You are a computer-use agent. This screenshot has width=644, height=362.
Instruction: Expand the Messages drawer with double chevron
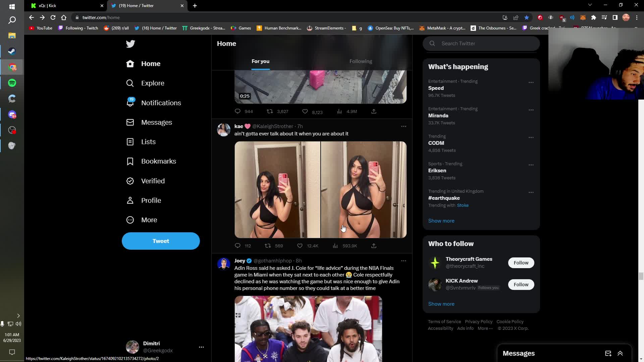click(x=620, y=353)
